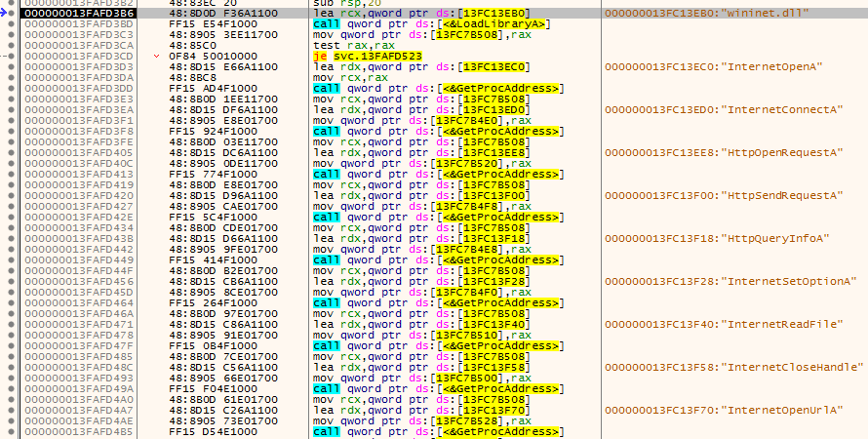Toggle breakpoint dot at address 000000013FAFD3DD
The image size is (868, 439).
point(11,88)
